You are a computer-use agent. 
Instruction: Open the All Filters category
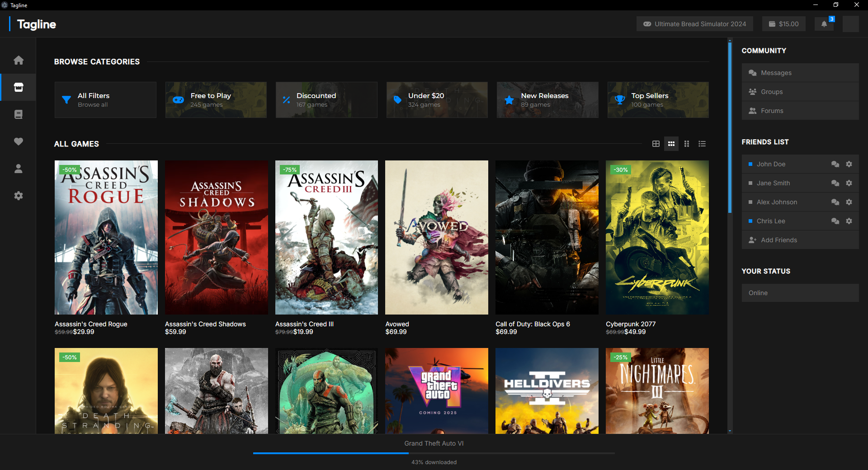(x=105, y=100)
